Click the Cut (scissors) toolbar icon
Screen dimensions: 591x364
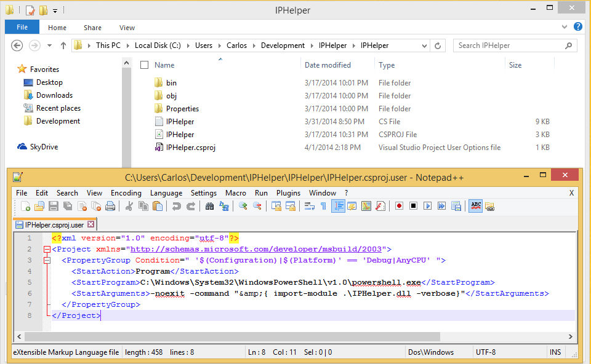pyautogui.click(x=129, y=206)
